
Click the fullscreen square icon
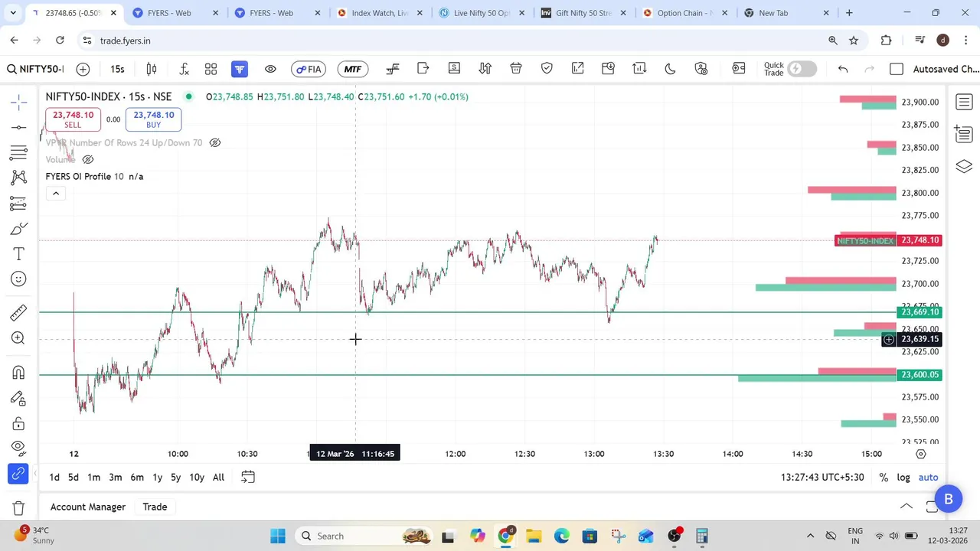(x=897, y=69)
